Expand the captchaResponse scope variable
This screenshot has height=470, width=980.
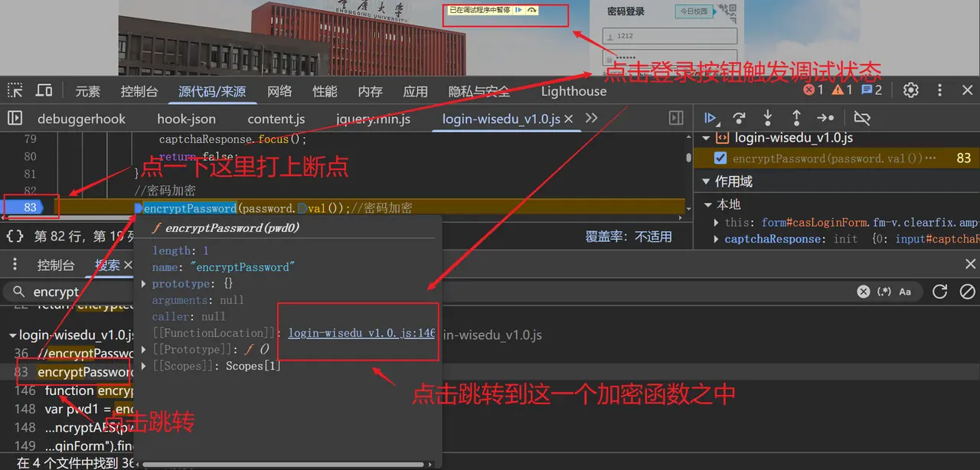717,239
